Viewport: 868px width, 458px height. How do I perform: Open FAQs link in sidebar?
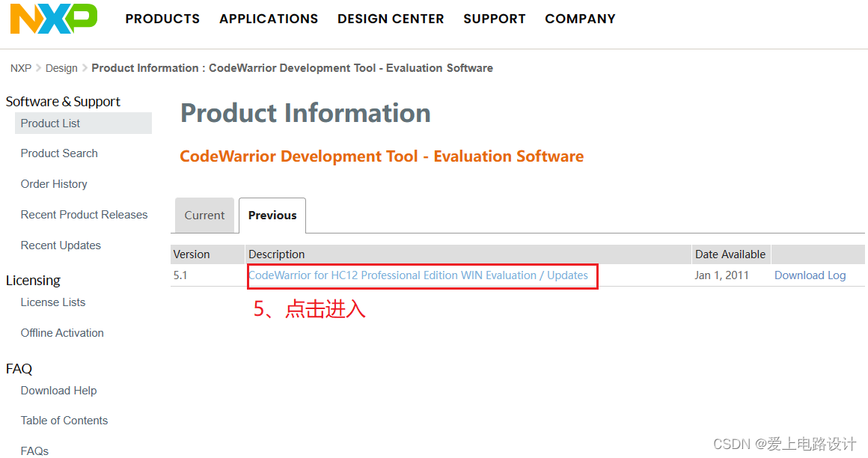tap(35, 451)
